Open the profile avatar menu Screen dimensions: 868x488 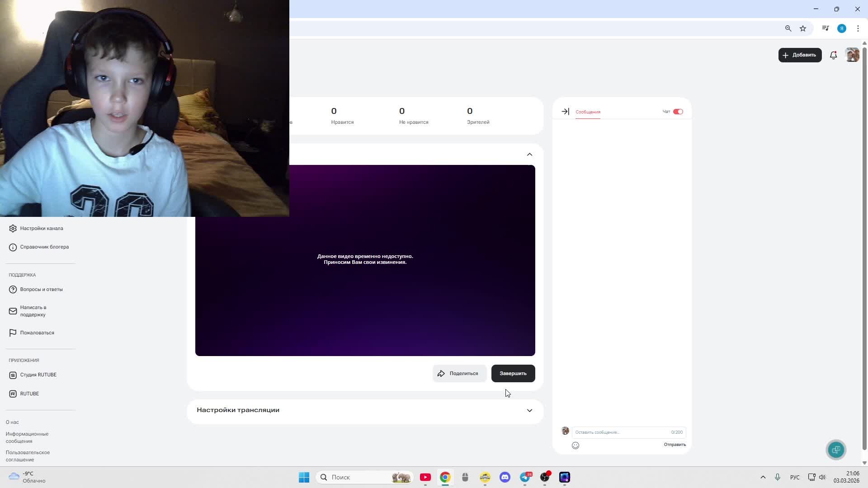click(852, 55)
